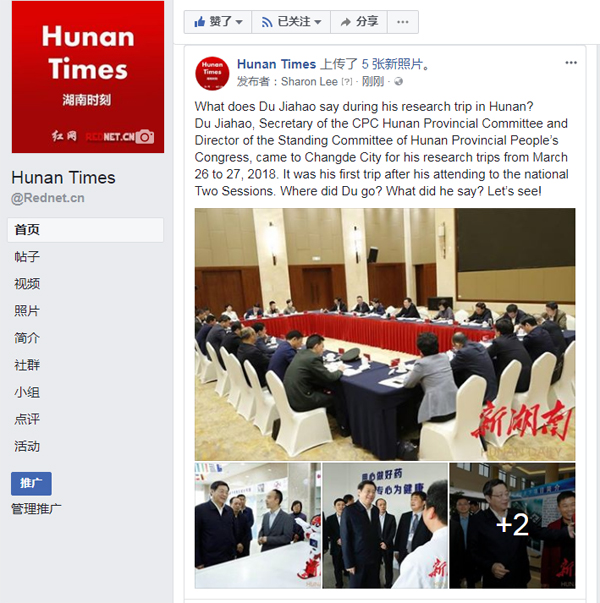Go to the 照片 (Photos) section

(x=27, y=311)
